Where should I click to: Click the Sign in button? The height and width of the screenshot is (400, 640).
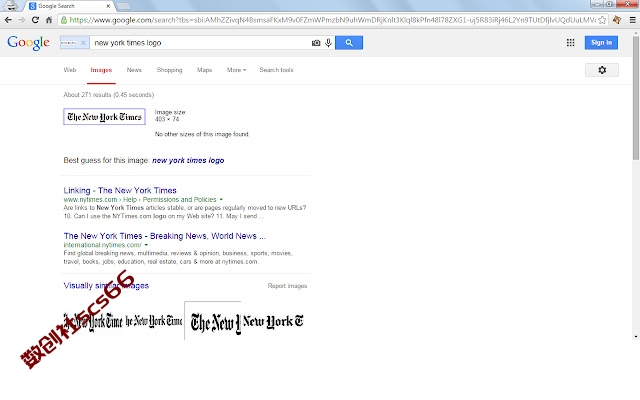click(x=601, y=42)
